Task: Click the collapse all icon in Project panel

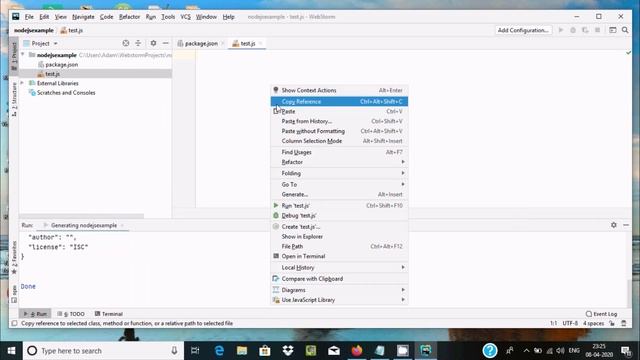Action: click(x=138, y=43)
